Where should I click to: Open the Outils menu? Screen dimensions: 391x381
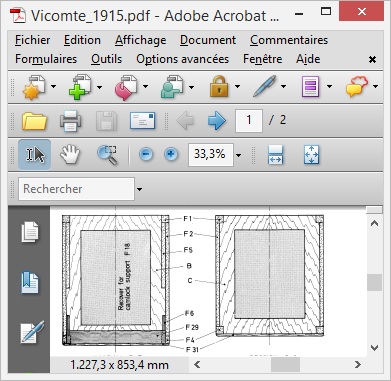(x=107, y=59)
